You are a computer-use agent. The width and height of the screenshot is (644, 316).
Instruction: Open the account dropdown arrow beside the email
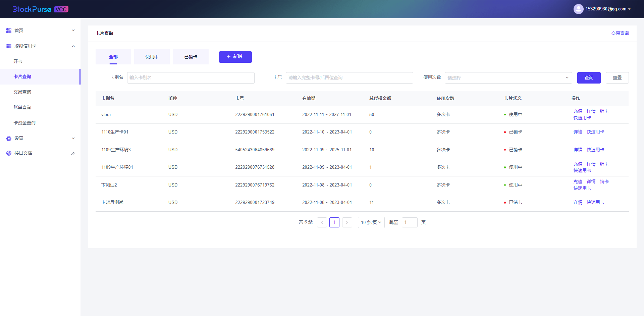629,9
